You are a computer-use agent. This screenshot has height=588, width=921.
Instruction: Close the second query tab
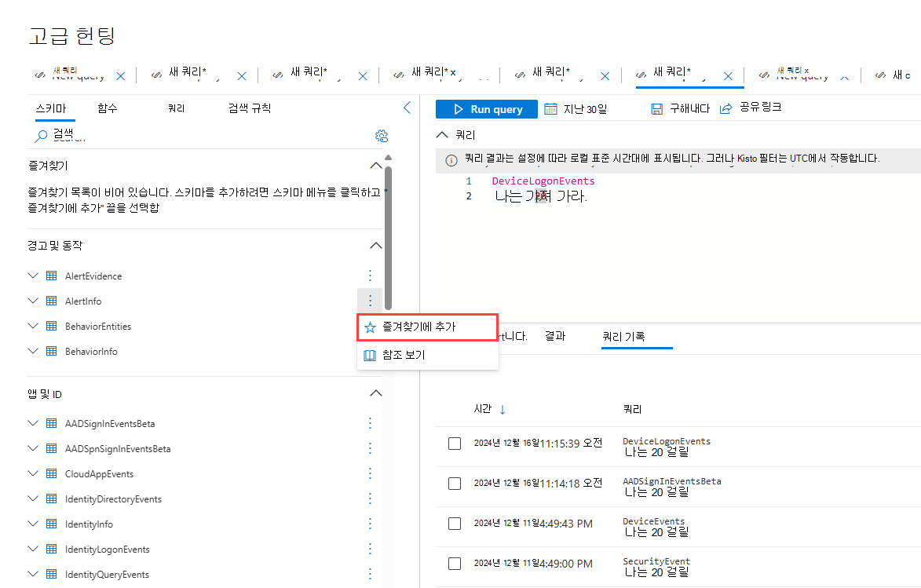[x=241, y=76]
